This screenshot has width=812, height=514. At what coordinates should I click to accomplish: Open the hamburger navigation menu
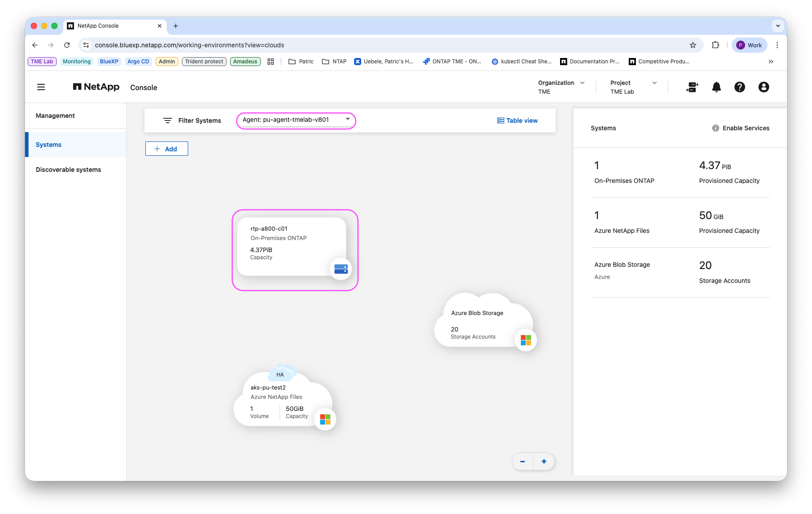point(41,87)
